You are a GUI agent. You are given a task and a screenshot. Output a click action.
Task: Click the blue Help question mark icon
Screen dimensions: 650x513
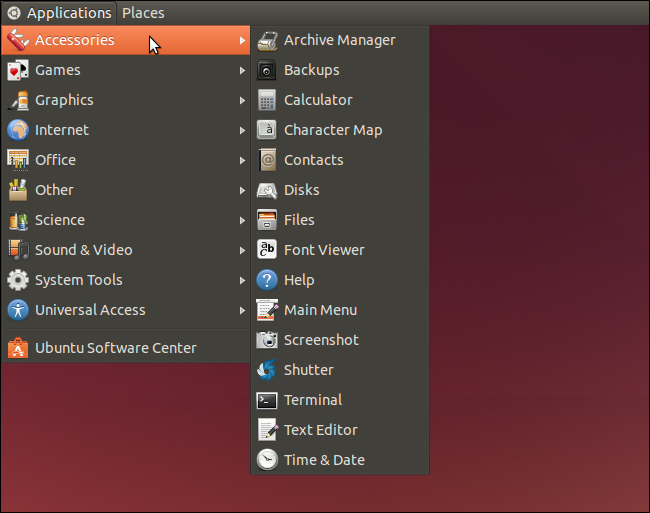point(267,280)
